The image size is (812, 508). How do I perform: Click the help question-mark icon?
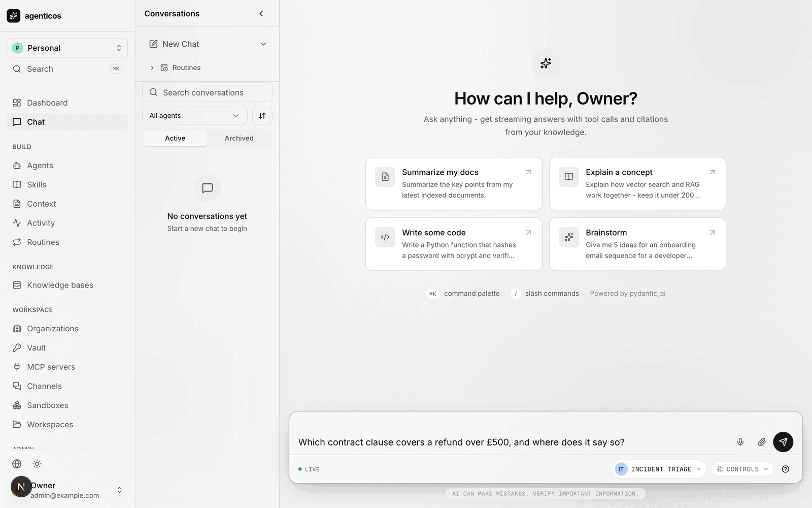pos(786,469)
